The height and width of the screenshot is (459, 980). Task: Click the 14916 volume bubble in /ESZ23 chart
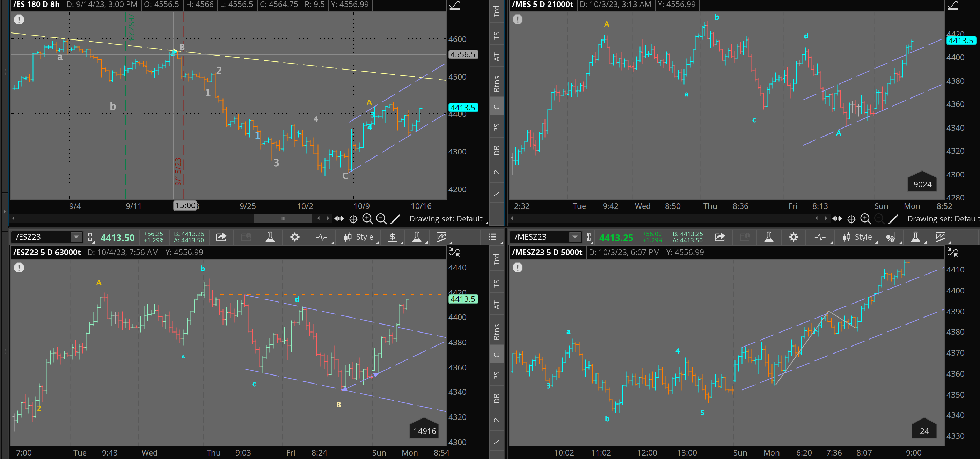[424, 429]
